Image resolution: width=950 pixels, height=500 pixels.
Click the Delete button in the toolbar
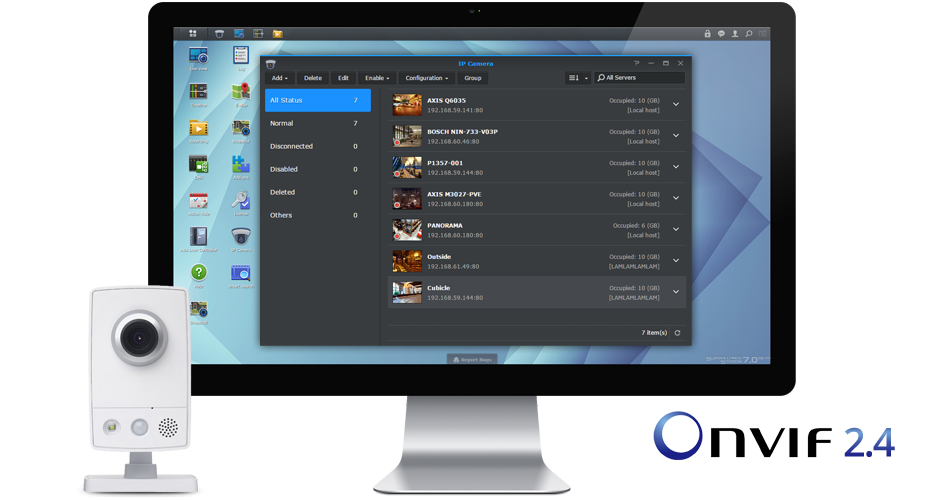pos(313,78)
